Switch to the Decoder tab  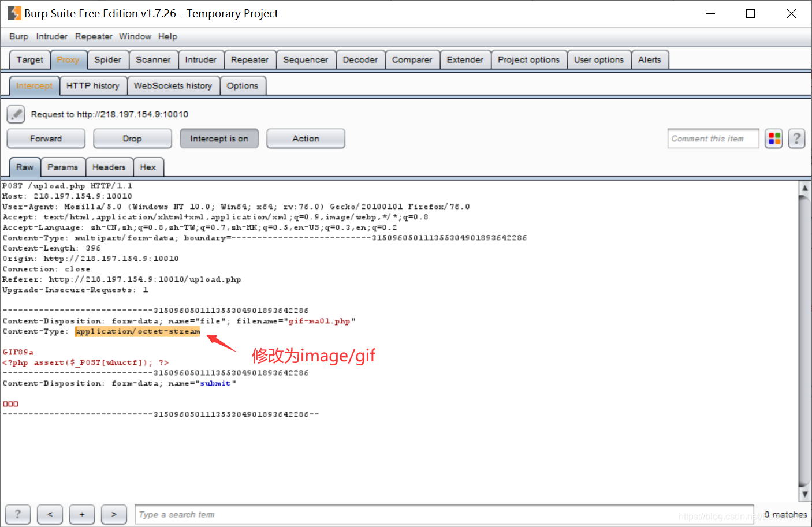[360, 59]
